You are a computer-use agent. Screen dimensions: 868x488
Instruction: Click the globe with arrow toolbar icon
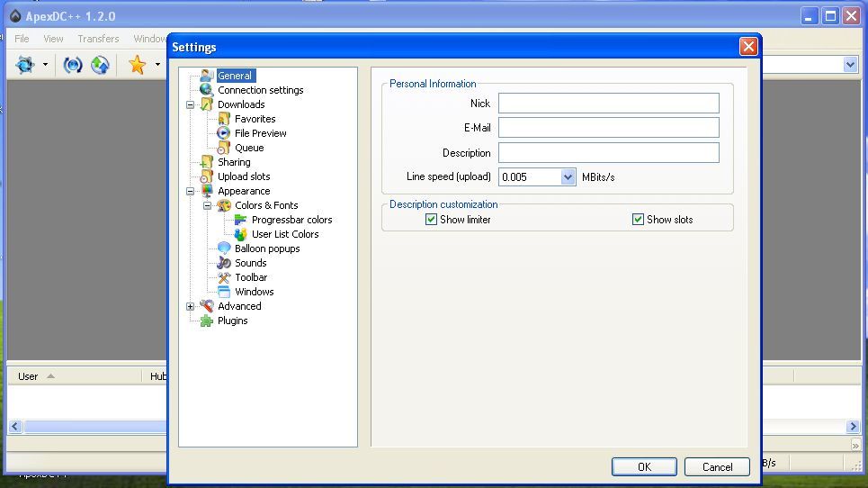[100, 65]
